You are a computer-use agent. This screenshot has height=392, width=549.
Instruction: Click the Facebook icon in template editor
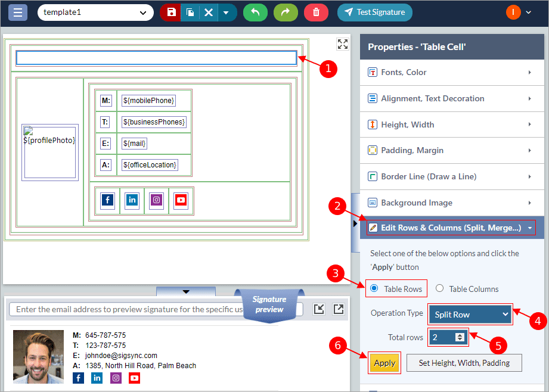click(107, 201)
